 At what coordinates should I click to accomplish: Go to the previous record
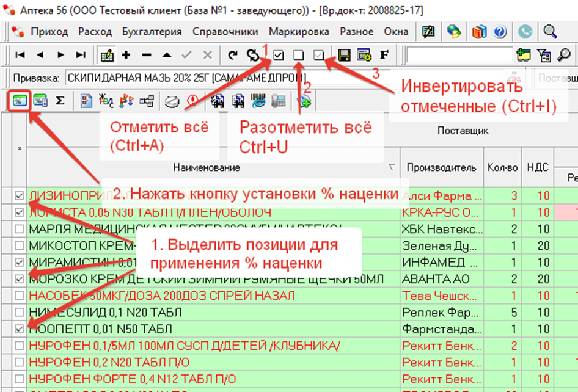click(x=40, y=56)
